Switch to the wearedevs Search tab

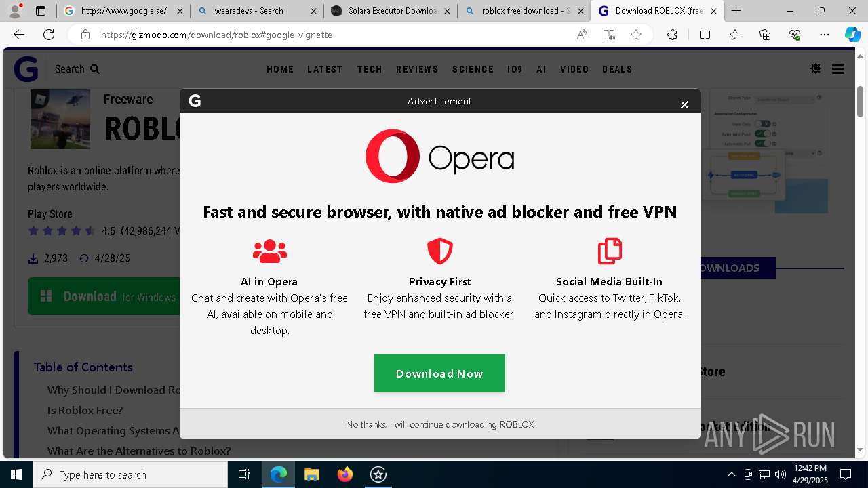[x=257, y=11]
